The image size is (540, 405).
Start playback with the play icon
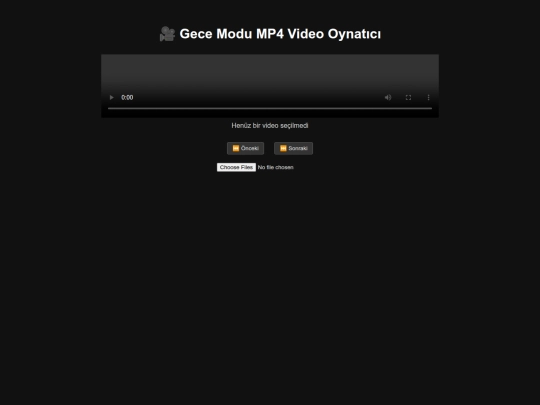(112, 97)
